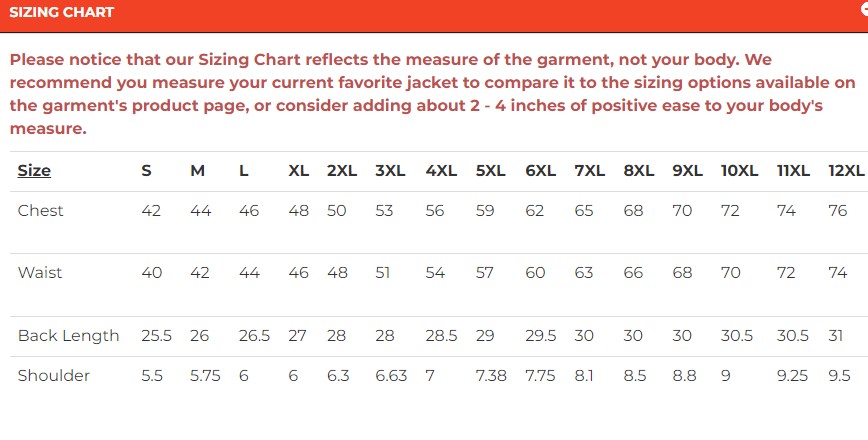Click the 3XL size column header

click(391, 171)
